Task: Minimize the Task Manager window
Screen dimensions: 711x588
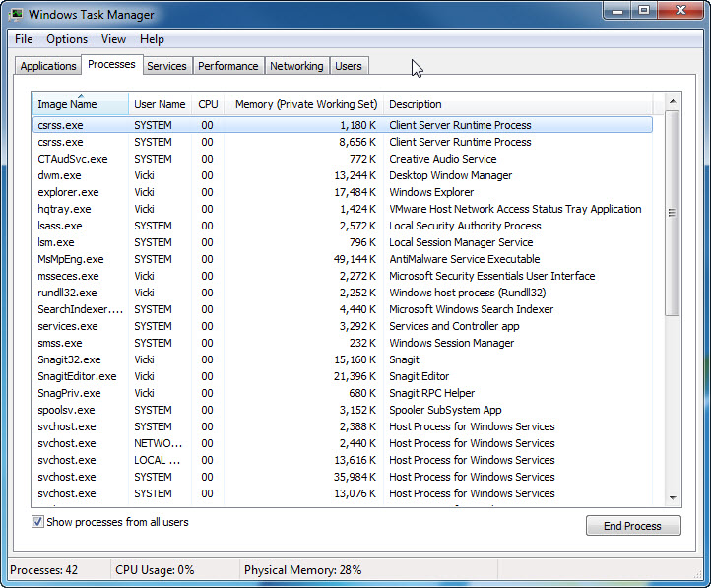Action: coord(617,11)
